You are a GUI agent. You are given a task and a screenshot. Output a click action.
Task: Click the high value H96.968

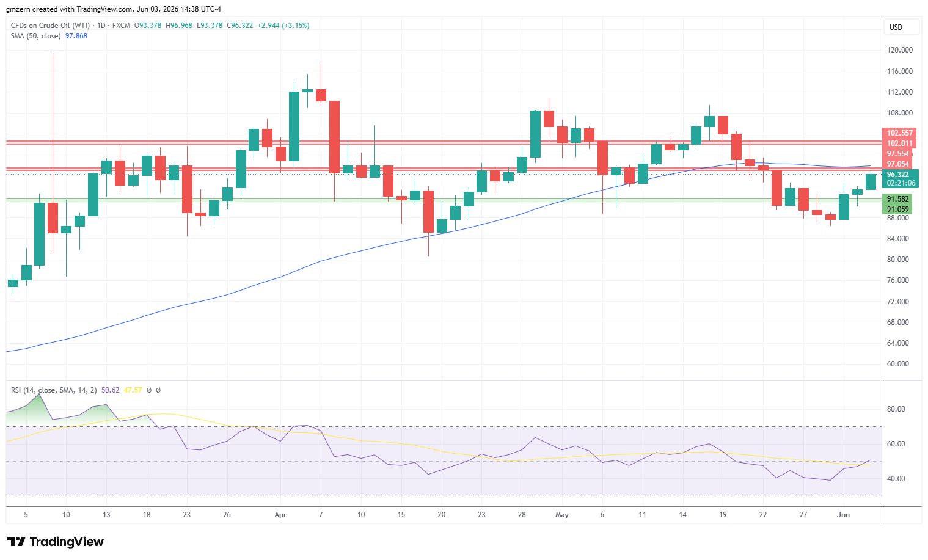click(x=179, y=26)
